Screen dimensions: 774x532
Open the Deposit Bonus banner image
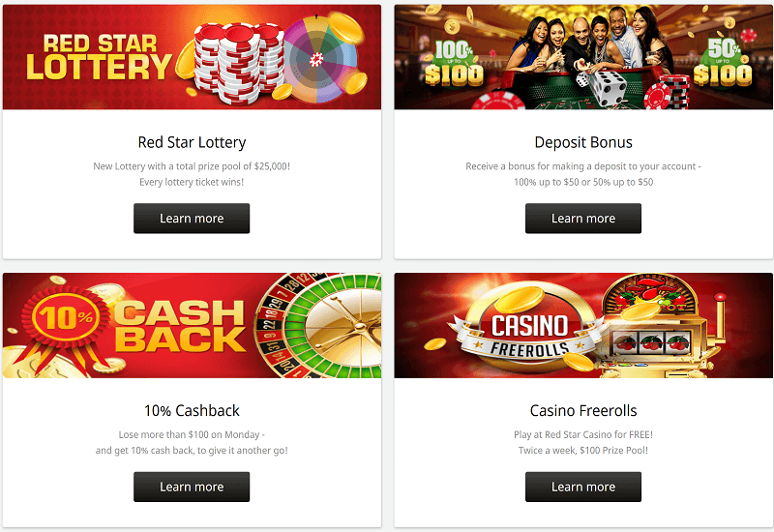pyautogui.click(x=583, y=57)
